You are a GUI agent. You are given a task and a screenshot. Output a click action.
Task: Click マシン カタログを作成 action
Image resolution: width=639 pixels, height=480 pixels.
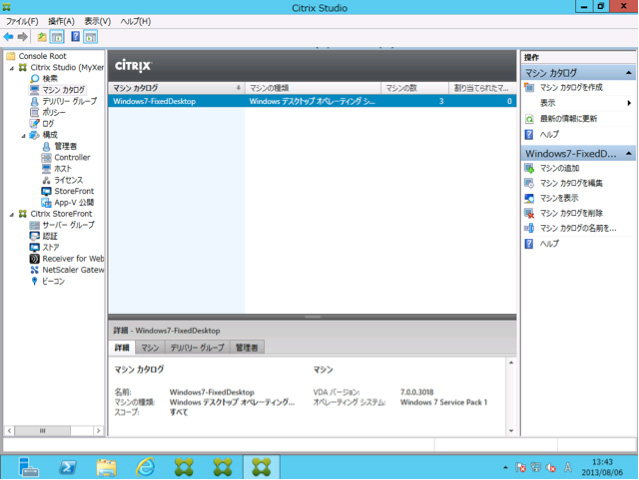pos(571,88)
